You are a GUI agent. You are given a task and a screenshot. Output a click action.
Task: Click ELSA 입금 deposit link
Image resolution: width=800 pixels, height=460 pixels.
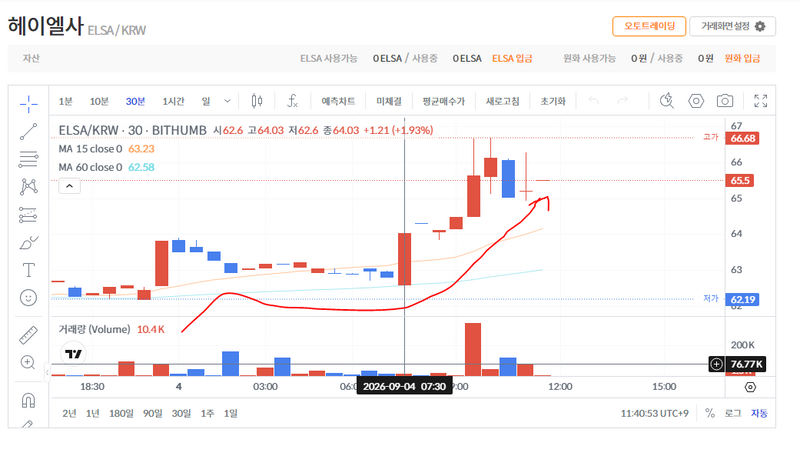tap(512, 59)
